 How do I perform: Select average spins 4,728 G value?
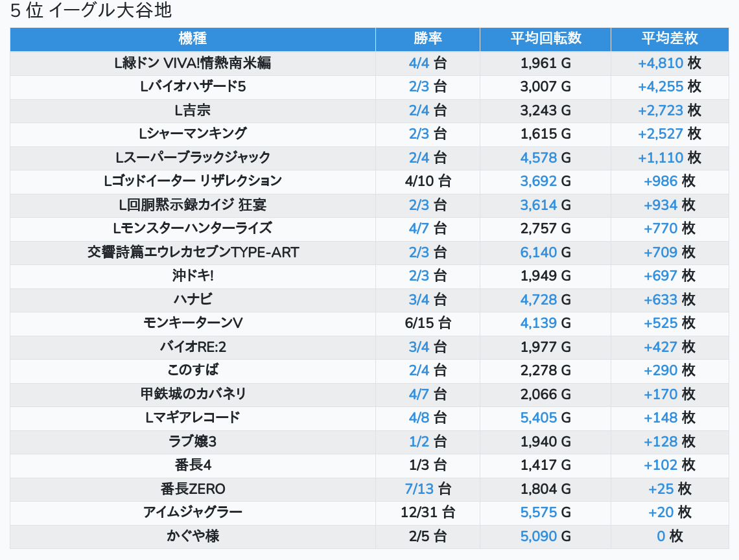point(545,299)
